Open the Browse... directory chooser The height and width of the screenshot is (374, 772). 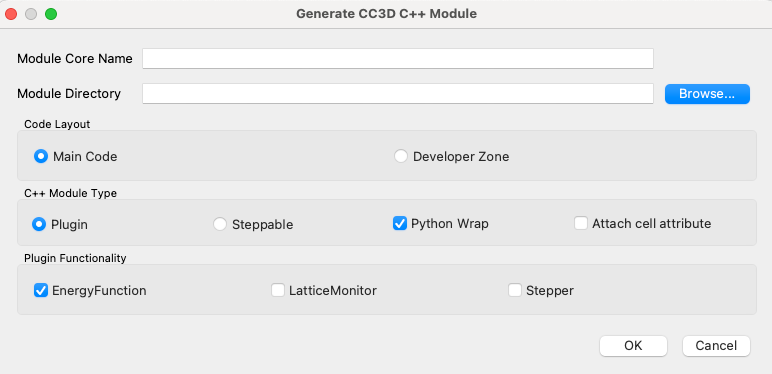[707, 94]
